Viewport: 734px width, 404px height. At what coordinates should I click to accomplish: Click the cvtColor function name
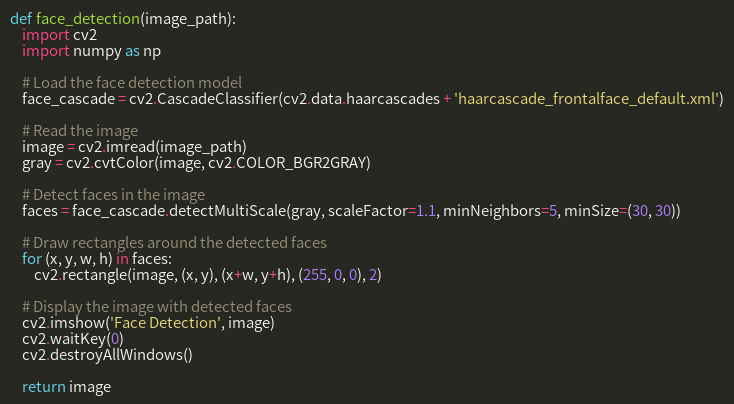coord(124,163)
